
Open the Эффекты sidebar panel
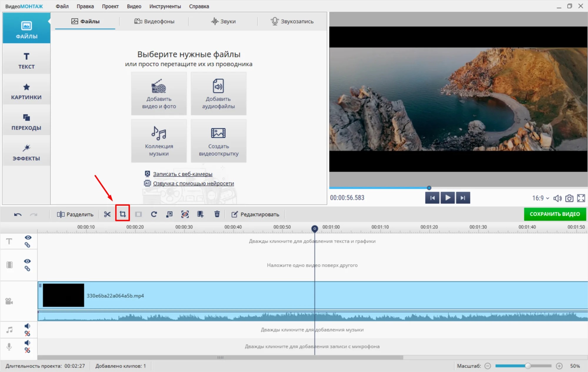[x=26, y=152]
